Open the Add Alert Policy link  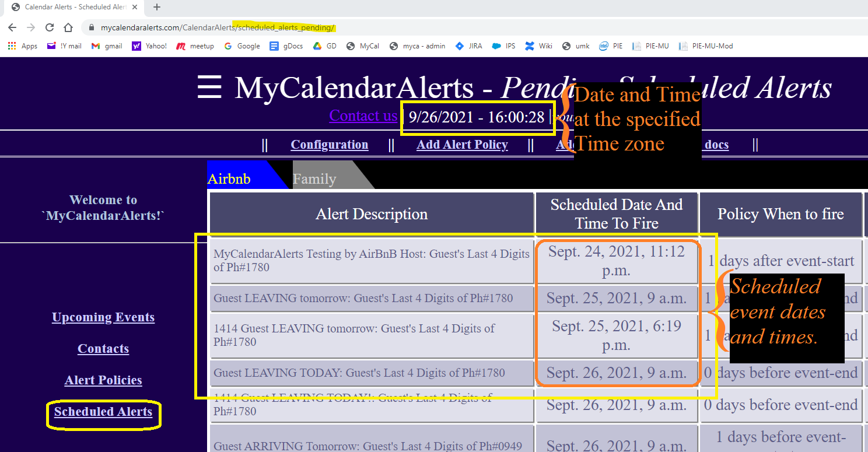(x=462, y=145)
